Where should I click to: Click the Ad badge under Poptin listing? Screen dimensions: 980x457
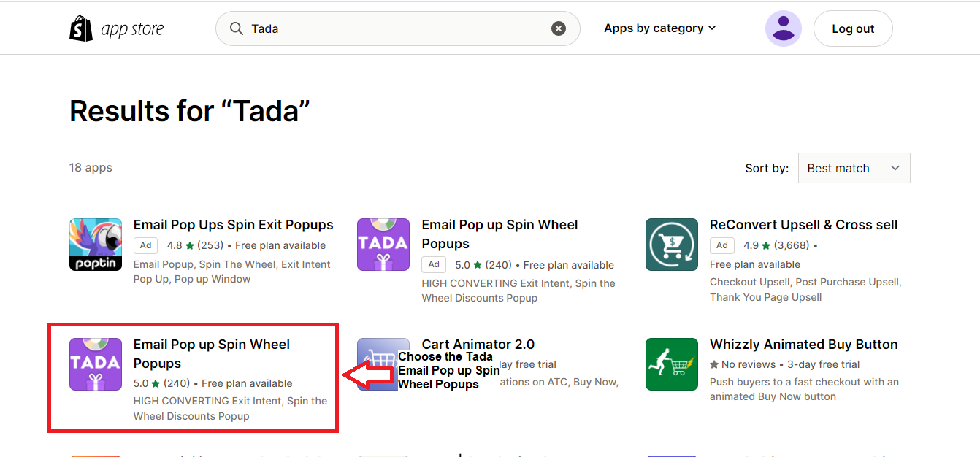click(146, 246)
